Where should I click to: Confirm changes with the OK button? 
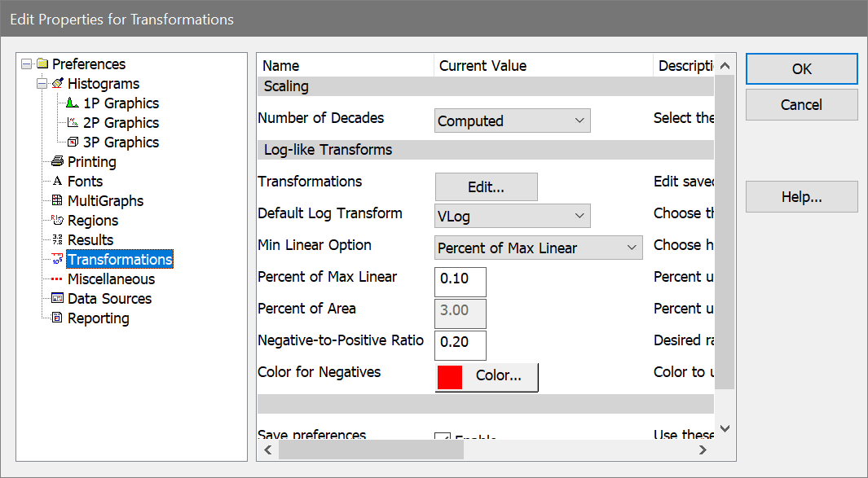(801, 69)
